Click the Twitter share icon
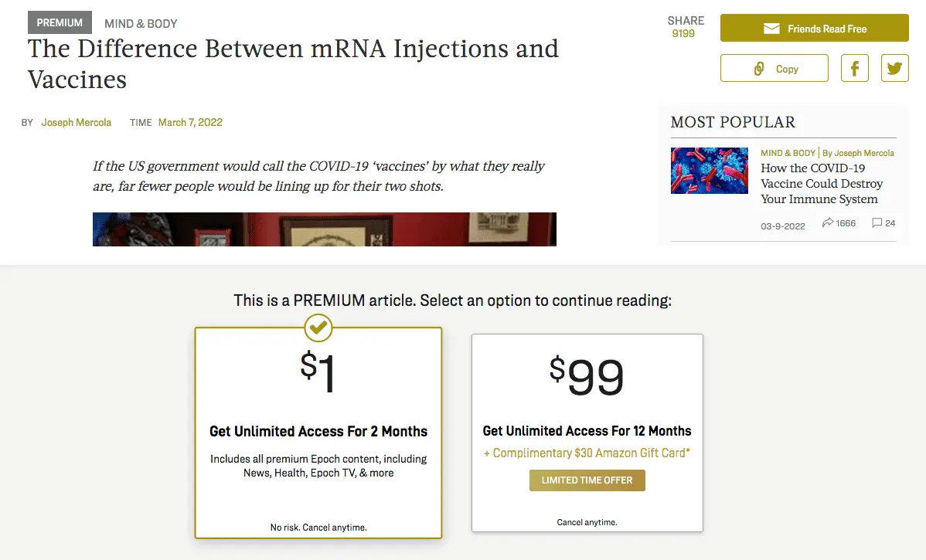The image size is (926, 560). pyautogui.click(x=895, y=68)
